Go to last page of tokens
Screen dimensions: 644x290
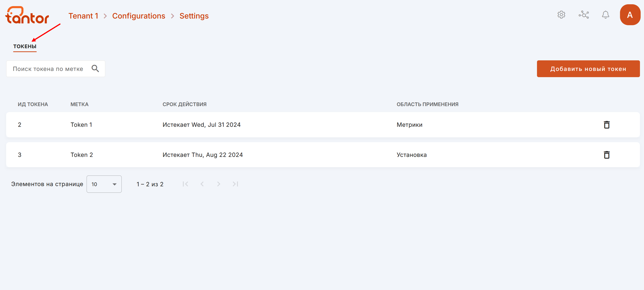[235, 184]
